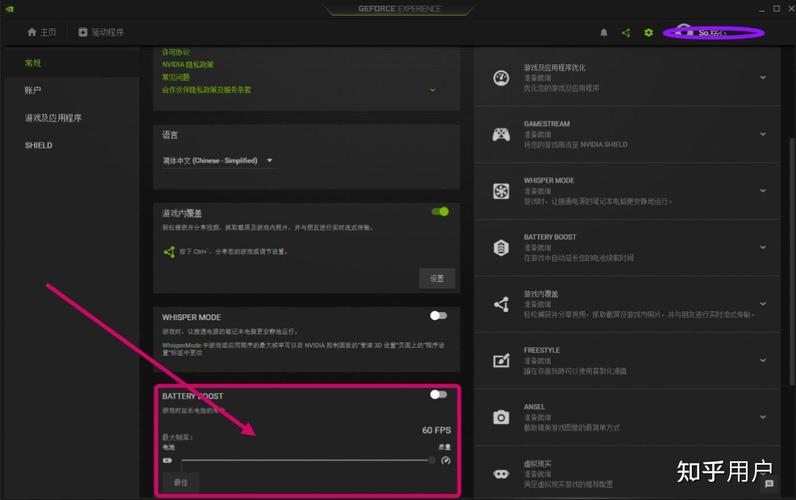Click the ANSEL camera icon
This screenshot has width=796, height=500.
click(501, 417)
